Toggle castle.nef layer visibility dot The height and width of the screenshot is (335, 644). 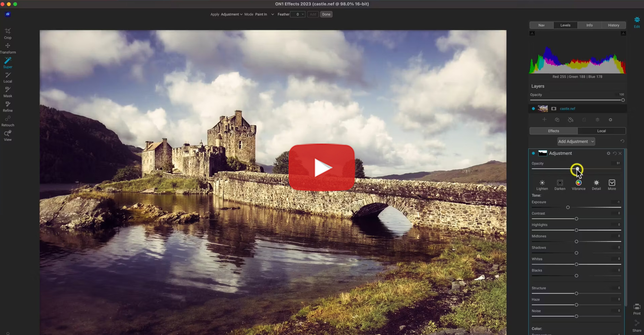pyautogui.click(x=533, y=109)
